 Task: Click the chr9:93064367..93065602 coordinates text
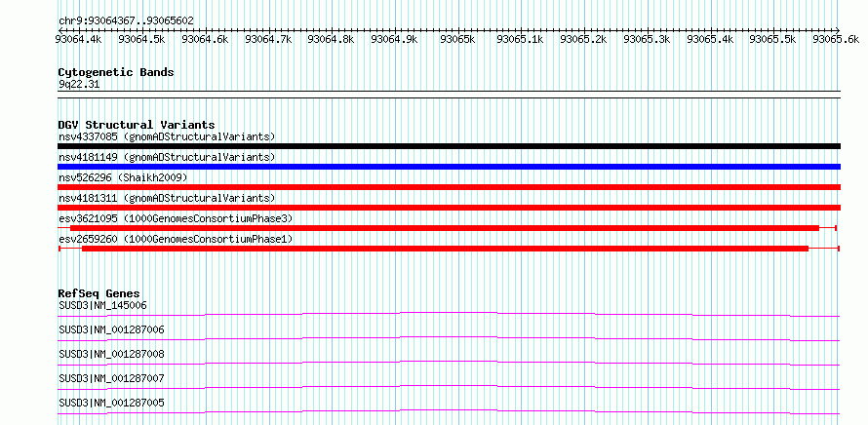(x=126, y=21)
